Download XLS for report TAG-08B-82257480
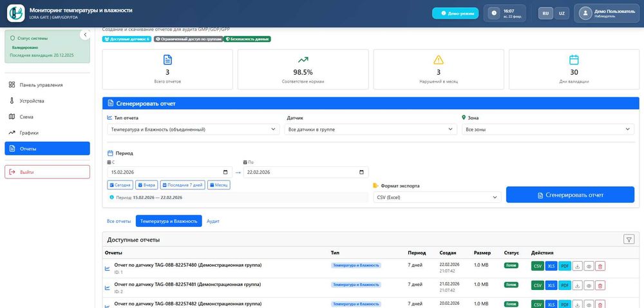Screen dimensions: 644x308 coord(551,266)
